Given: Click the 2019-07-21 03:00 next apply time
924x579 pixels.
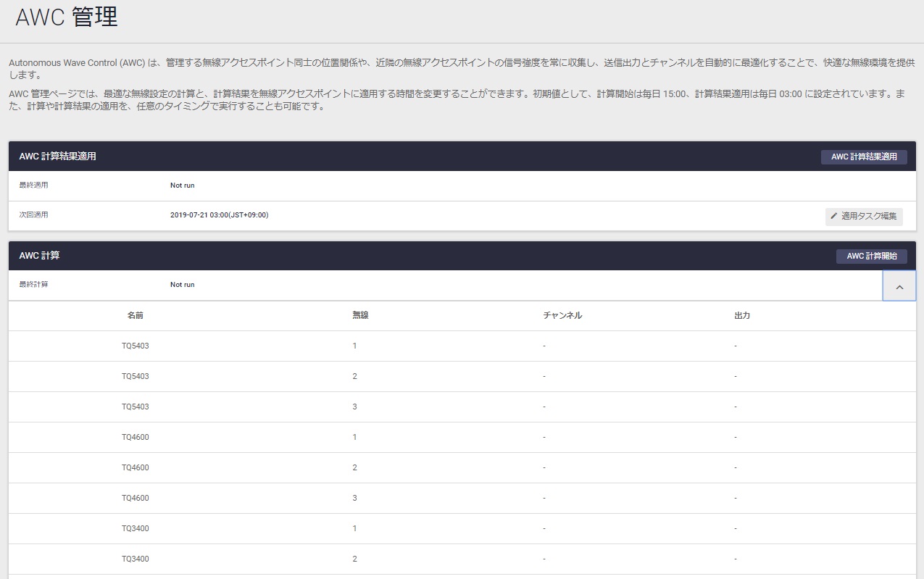Looking at the screenshot, I should tap(219, 215).
